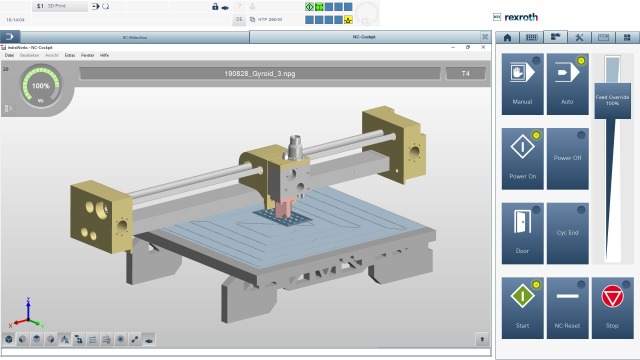The image size is (640, 360).
Task: Open the Extras menu
Action: click(x=70, y=55)
